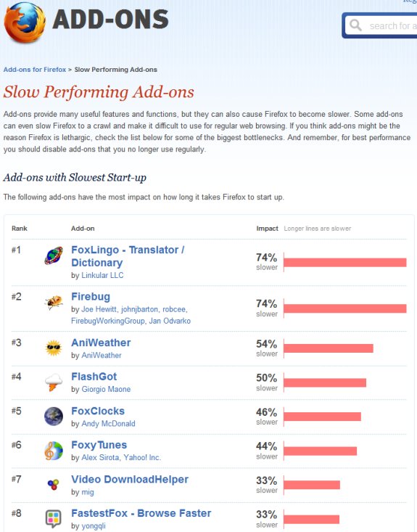
Task: Focus the add-ons search field
Action: tap(381, 25)
